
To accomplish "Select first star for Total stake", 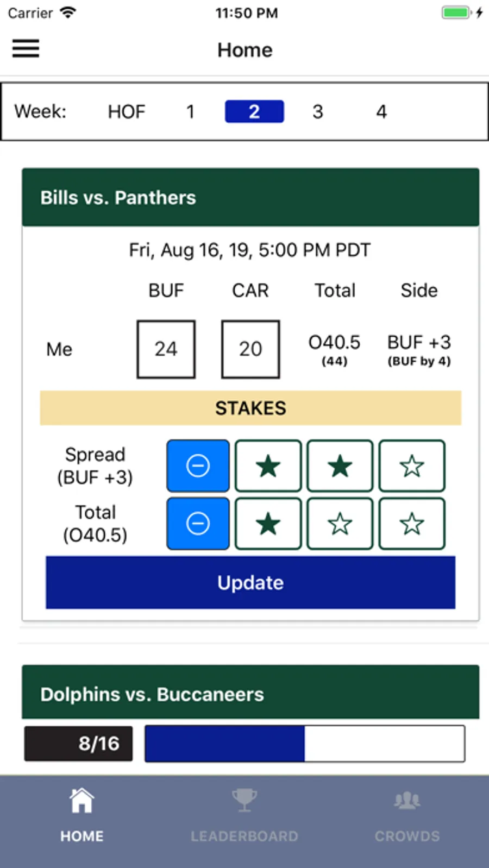I will click(x=268, y=524).
